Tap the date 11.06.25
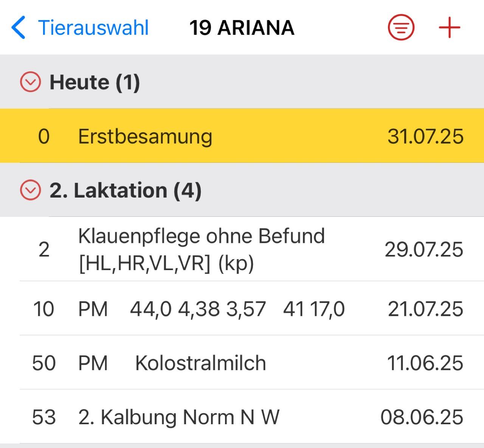Screen dimensions: 484x448 point(425,363)
